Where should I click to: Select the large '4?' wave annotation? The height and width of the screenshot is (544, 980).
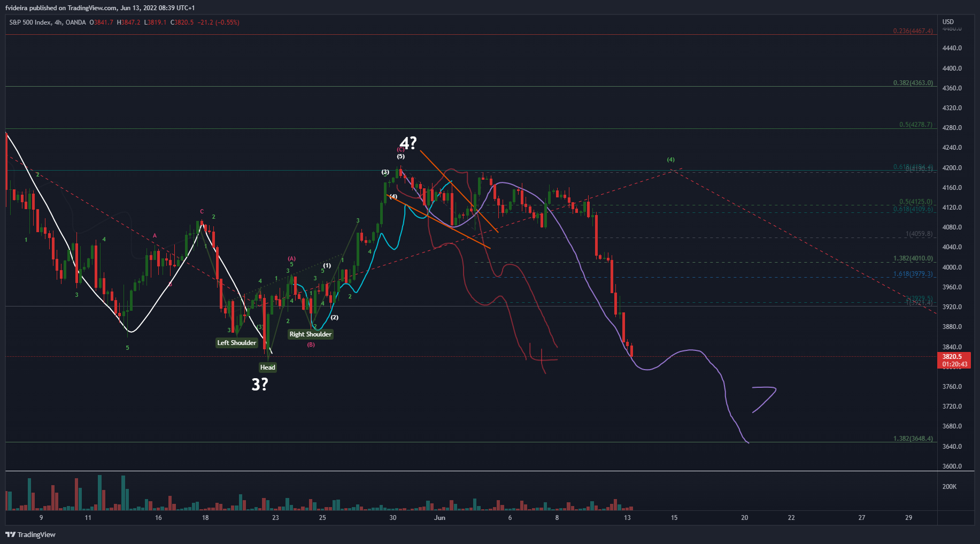tap(408, 143)
